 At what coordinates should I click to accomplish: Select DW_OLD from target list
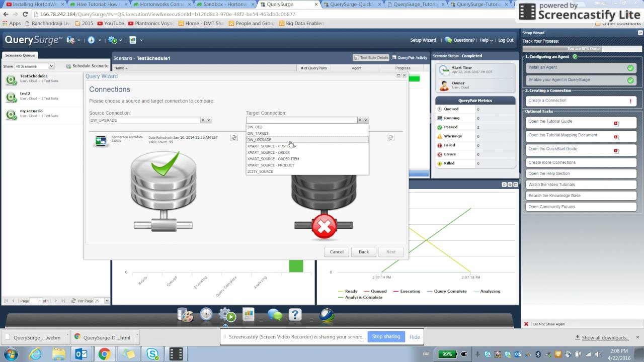307,127
